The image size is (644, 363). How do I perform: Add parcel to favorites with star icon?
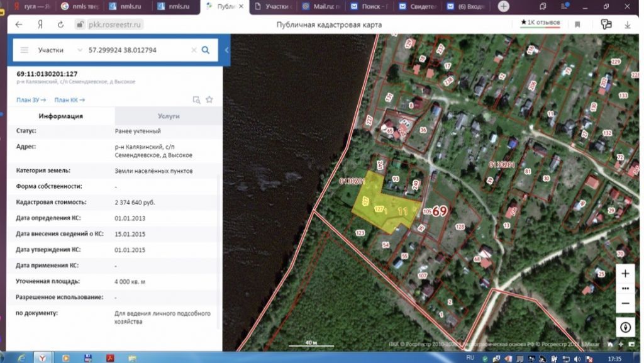[x=209, y=99]
